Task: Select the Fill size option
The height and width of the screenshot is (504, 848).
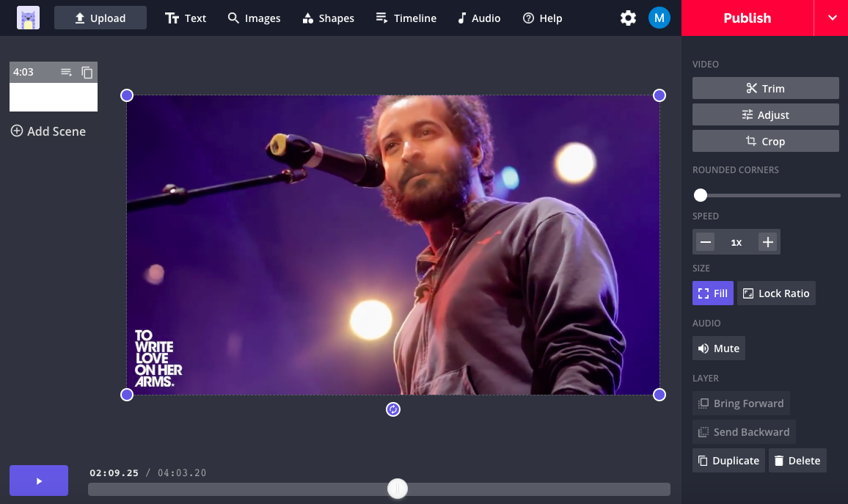Action: click(x=712, y=293)
